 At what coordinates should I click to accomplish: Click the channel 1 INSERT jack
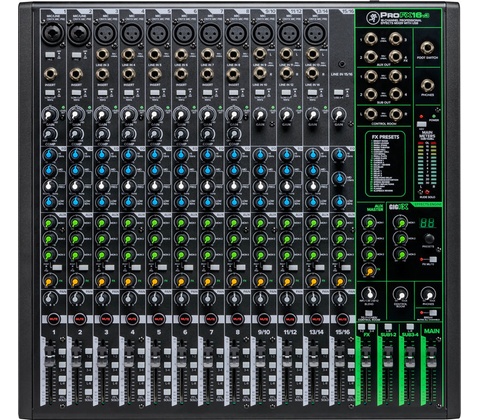tap(50, 74)
